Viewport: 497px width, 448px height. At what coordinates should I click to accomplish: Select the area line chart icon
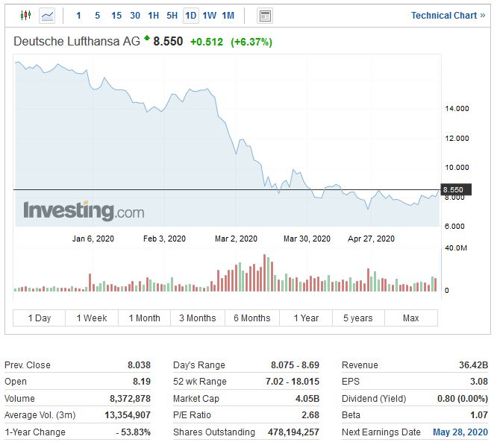pyautogui.click(x=47, y=16)
